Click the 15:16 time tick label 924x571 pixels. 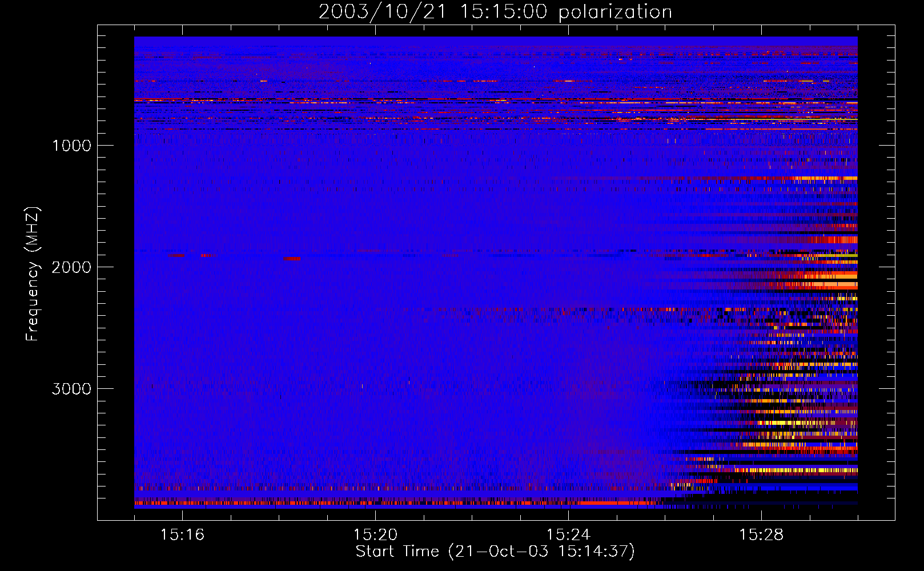click(182, 534)
